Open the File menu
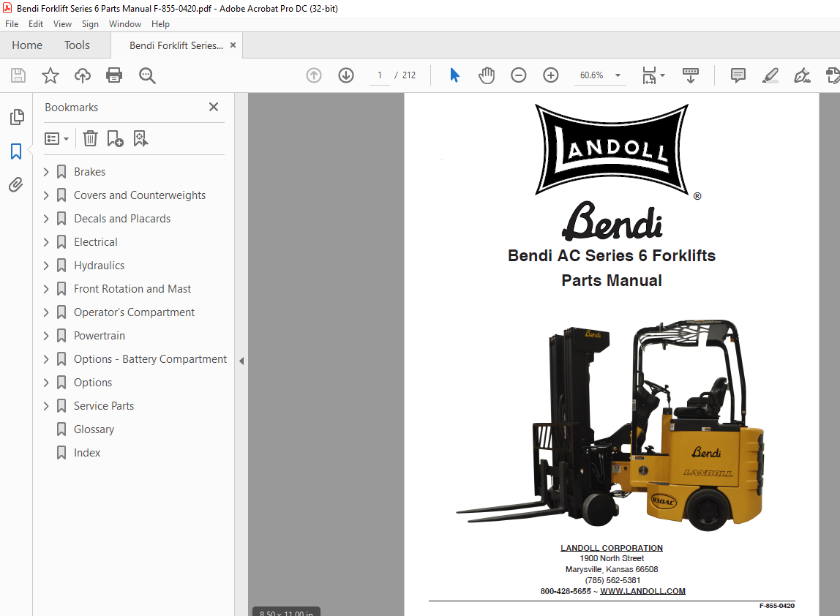Image resolution: width=840 pixels, height=616 pixels. [x=12, y=24]
